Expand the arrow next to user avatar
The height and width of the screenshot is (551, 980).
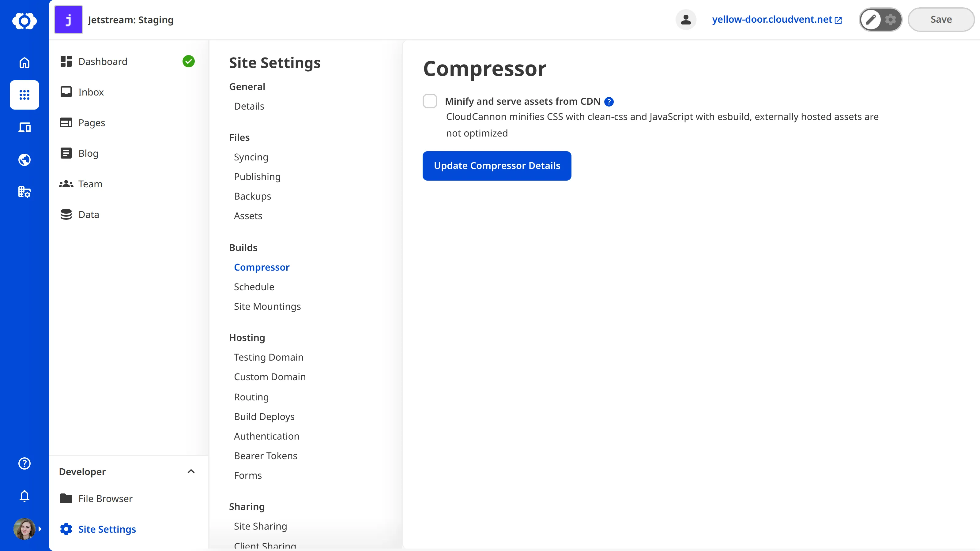40,529
